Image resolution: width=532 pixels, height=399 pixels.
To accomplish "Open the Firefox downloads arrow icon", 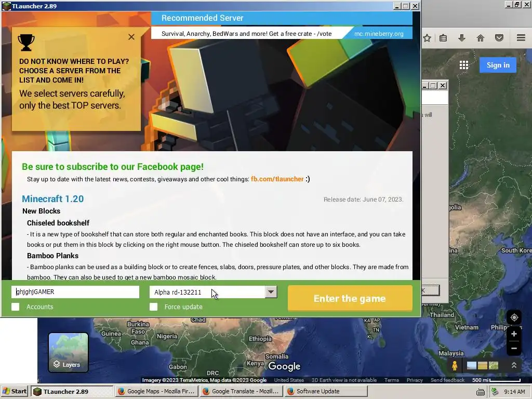I will (462, 37).
